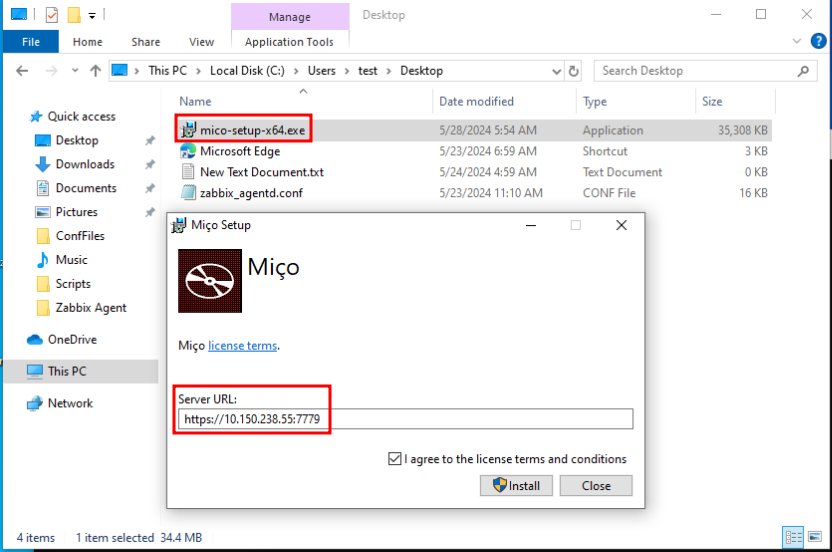Click the Properties icon in quick access toolbar
The width and height of the screenshot is (832, 552).
click(x=51, y=15)
